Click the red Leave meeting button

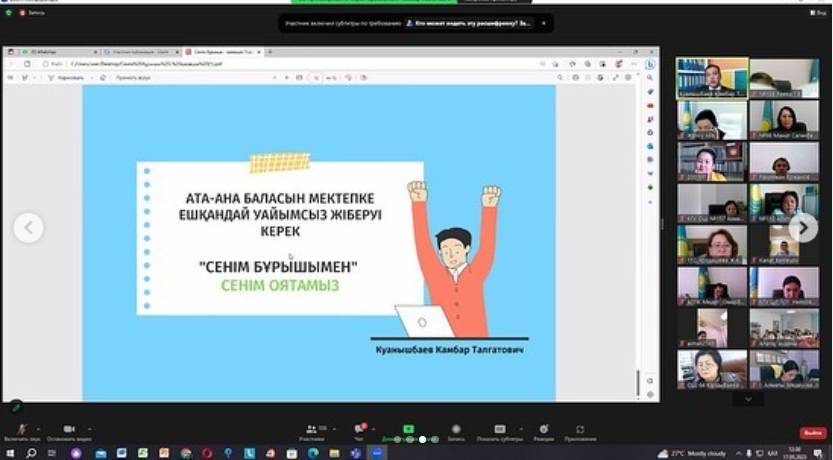coord(813,432)
